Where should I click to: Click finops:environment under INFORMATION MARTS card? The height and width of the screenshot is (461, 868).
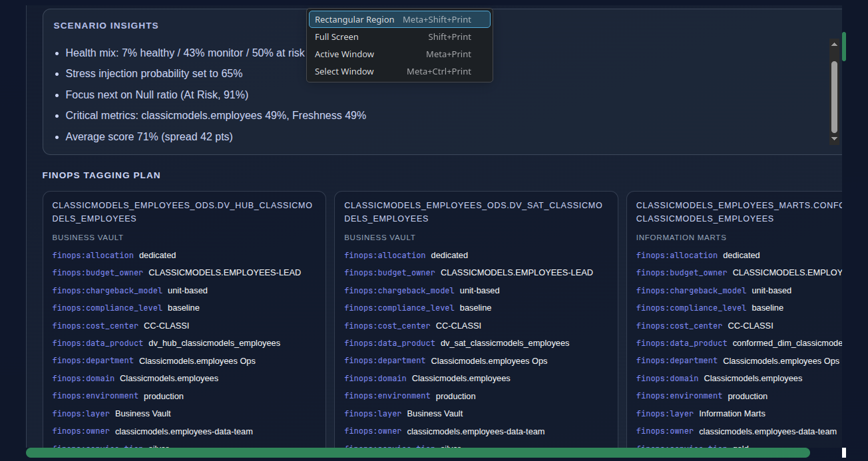point(680,395)
